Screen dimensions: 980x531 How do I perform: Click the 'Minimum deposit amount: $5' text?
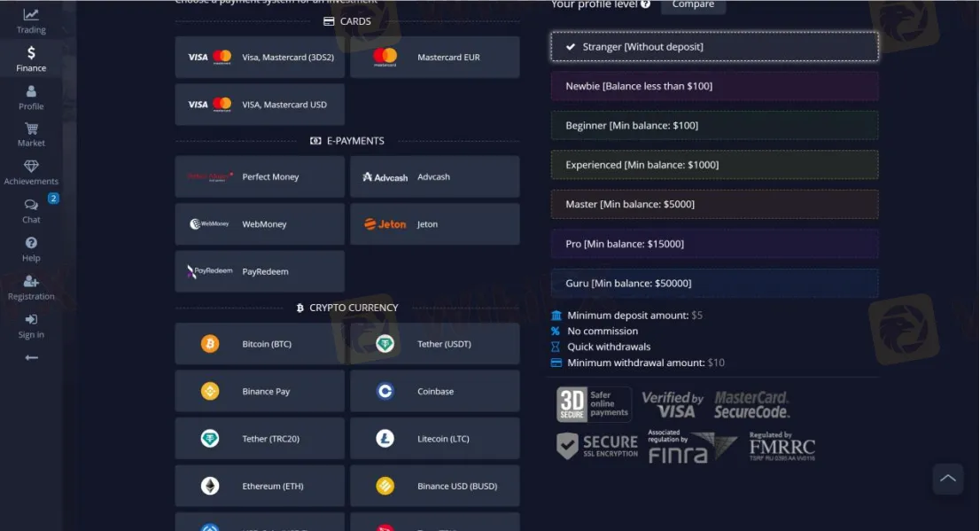click(634, 316)
